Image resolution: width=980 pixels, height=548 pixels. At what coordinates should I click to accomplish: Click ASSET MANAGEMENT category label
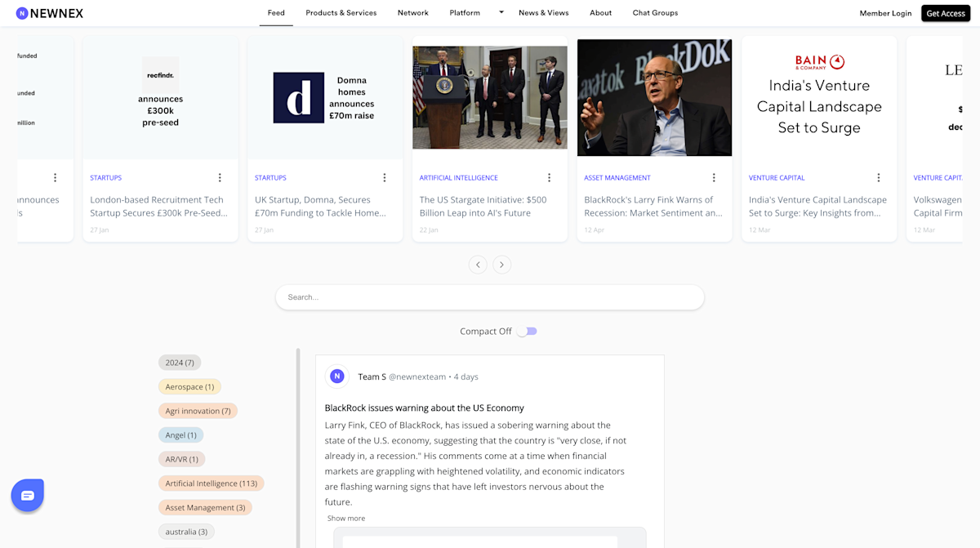click(x=617, y=178)
